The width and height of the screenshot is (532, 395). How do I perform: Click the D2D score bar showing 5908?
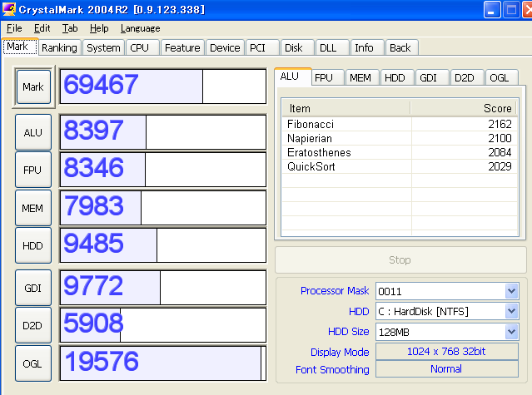point(163,325)
